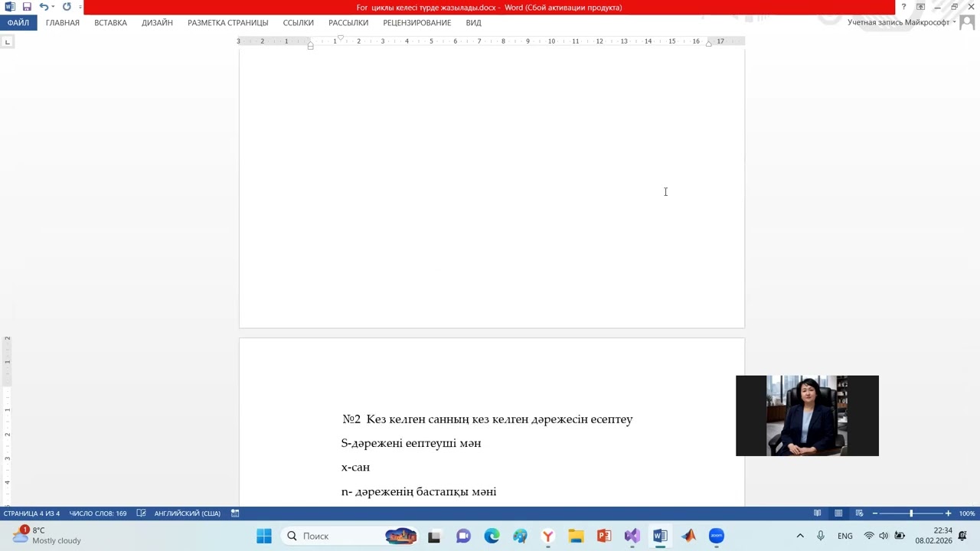Undo the last action in Word
980x551 pixels.
point(44,7)
